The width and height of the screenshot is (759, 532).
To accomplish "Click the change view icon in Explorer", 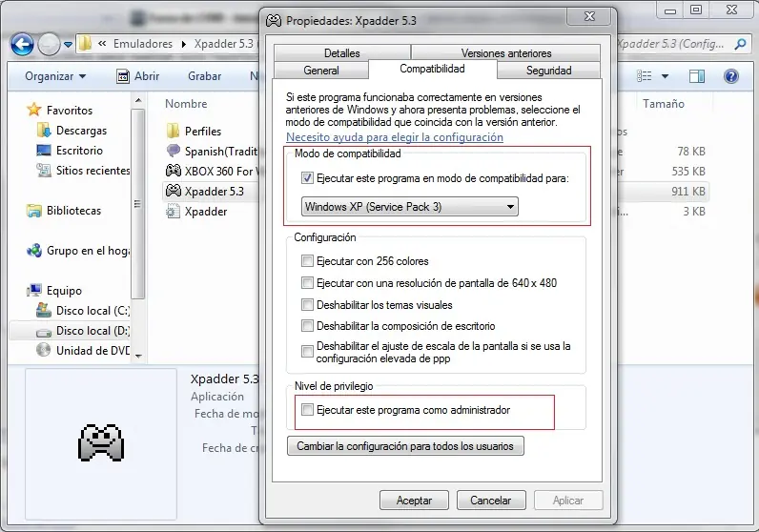I will tap(644, 76).
